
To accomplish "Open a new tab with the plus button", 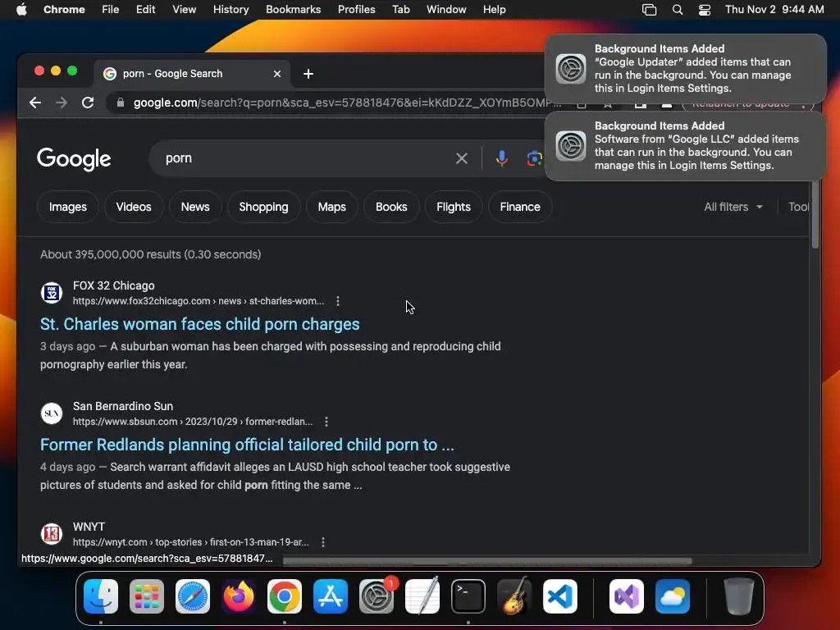I will [x=308, y=74].
